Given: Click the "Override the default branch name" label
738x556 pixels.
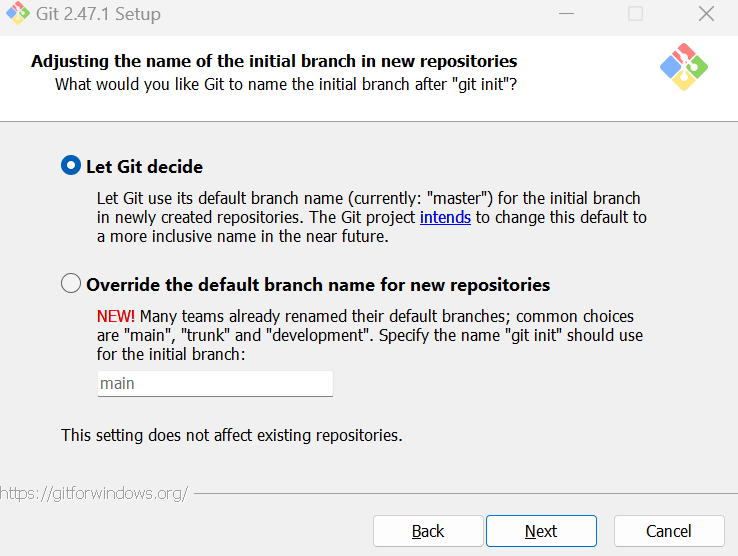Looking at the screenshot, I should point(318,285).
